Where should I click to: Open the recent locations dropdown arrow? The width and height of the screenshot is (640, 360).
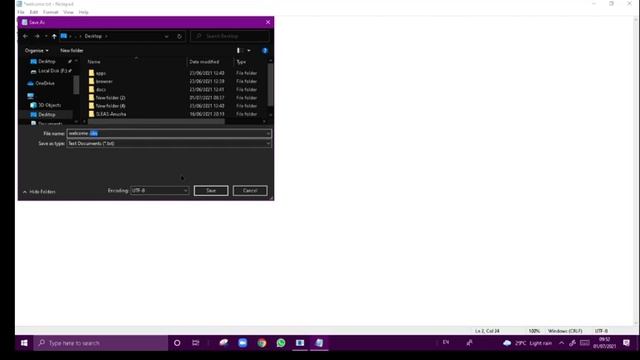46,36
